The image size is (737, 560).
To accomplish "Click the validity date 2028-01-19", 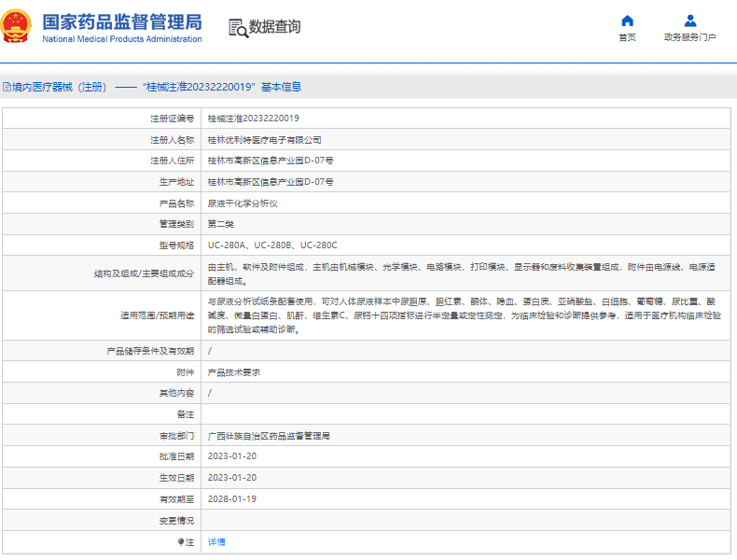I will point(231,499).
